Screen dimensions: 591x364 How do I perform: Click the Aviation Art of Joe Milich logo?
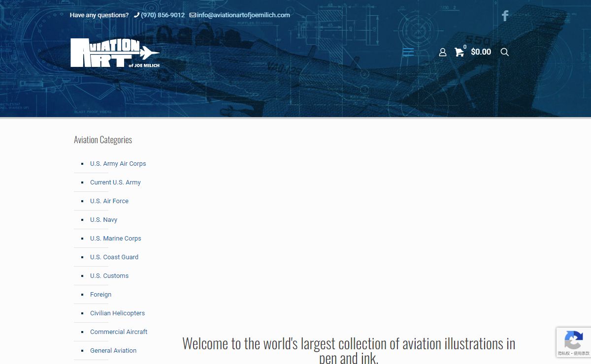[x=115, y=53]
